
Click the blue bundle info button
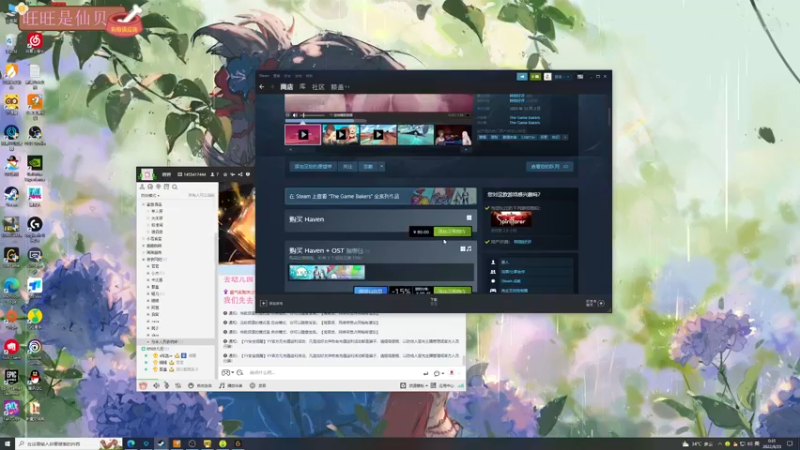(x=370, y=290)
